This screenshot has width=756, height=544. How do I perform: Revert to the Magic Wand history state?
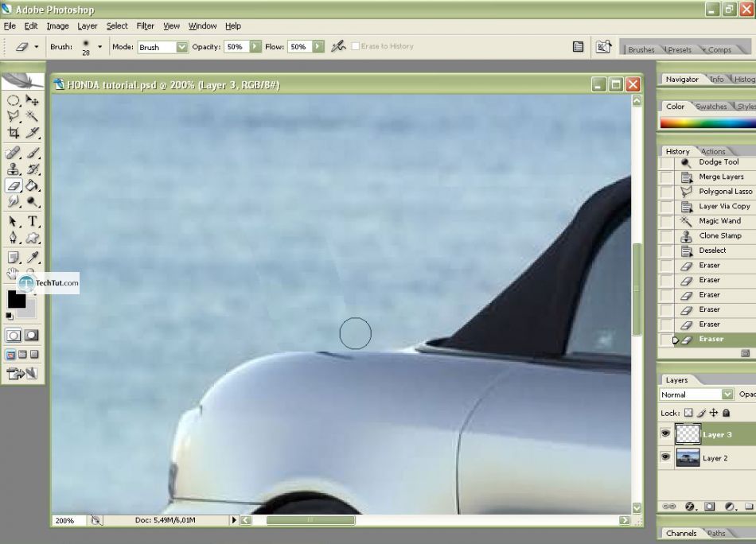click(719, 221)
